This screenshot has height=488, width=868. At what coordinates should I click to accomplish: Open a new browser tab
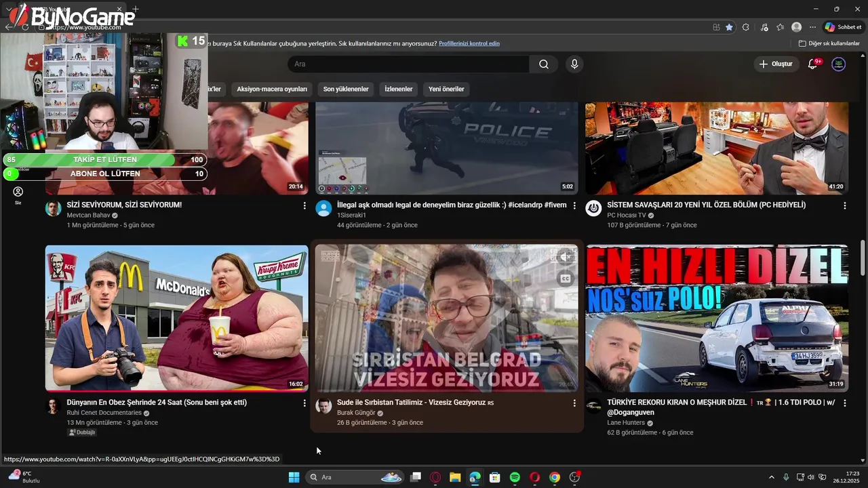coord(136,9)
